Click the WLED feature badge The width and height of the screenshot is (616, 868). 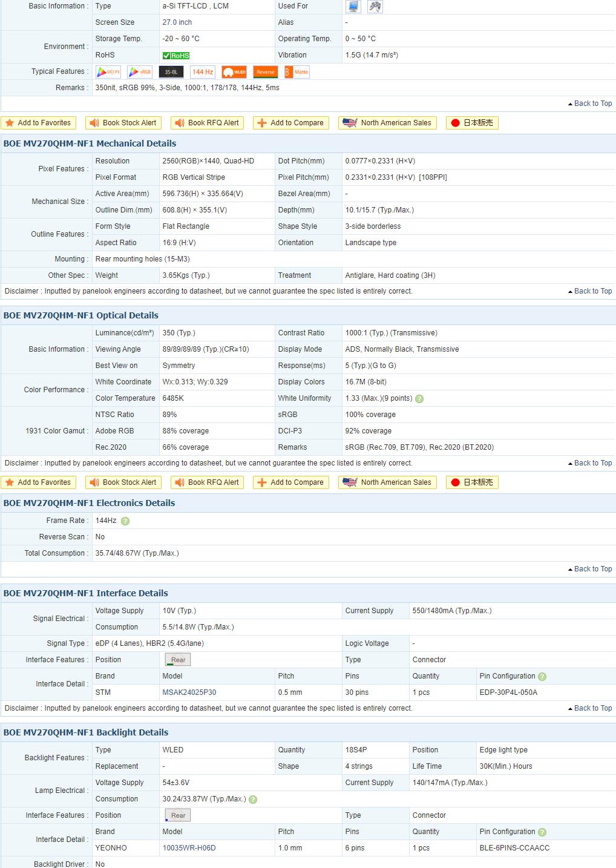tap(234, 72)
